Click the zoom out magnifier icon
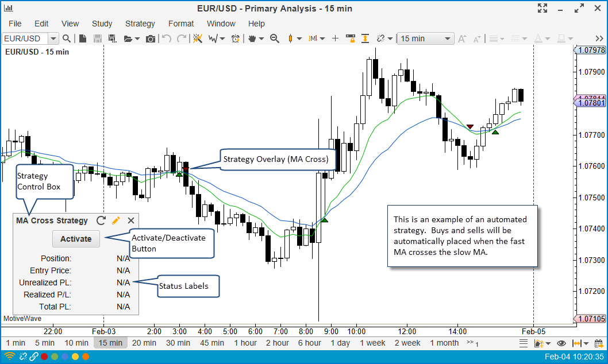This screenshot has width=608, height=364. [275, 38]
